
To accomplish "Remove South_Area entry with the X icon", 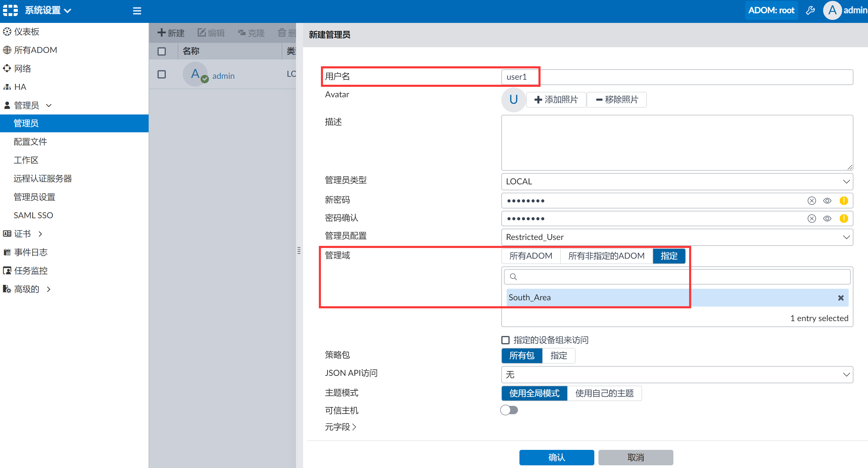I will [x=841, y=298].
